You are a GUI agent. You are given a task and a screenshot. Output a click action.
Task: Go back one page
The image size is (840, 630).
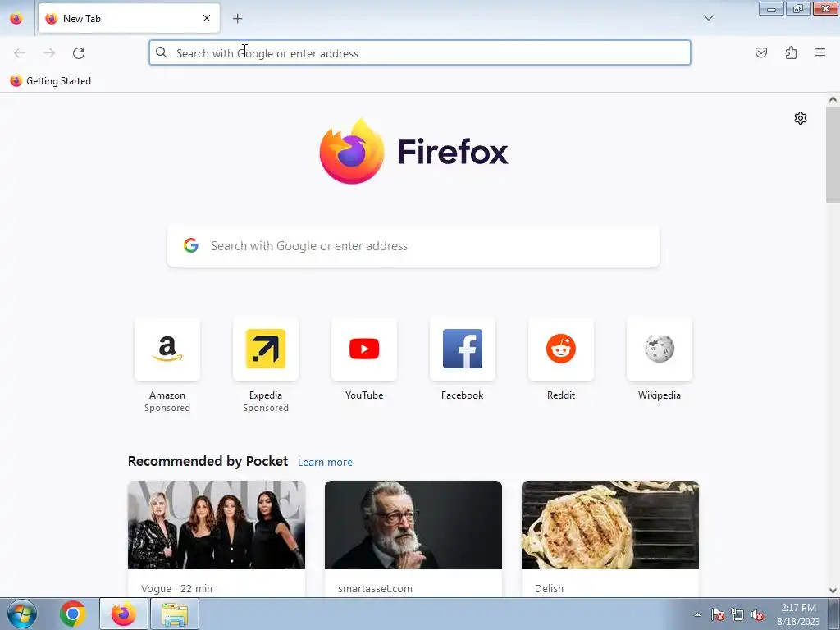click(x=20, y=52)
